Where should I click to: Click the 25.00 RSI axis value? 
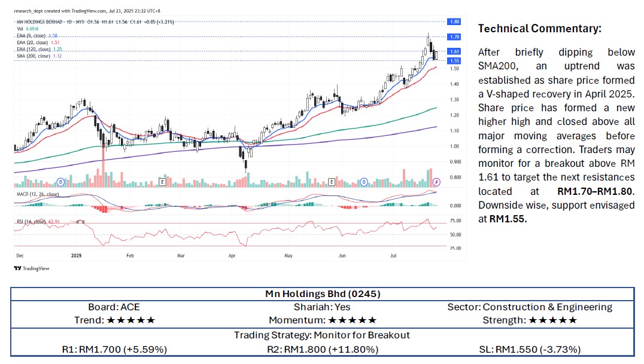455,248
